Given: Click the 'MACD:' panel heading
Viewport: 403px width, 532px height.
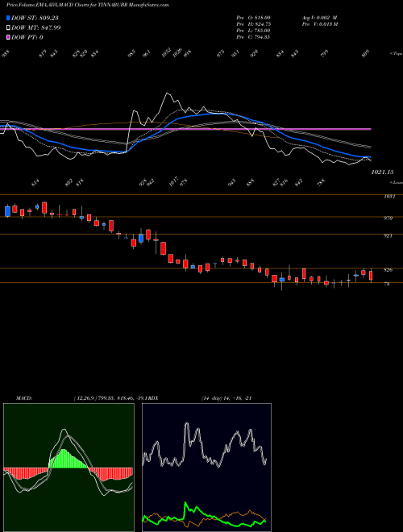Looking at the screenshot, I should coord(24,398).
